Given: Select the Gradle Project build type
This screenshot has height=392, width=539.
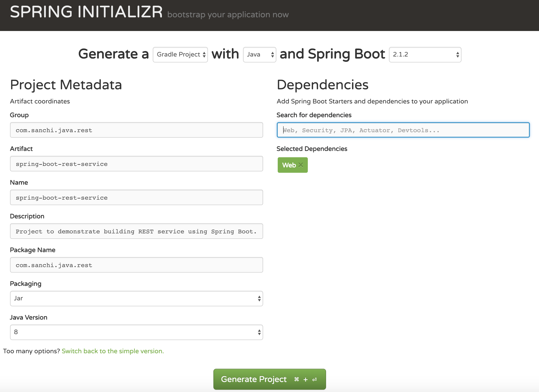Looking at the screenshot, I should (180, 54).
